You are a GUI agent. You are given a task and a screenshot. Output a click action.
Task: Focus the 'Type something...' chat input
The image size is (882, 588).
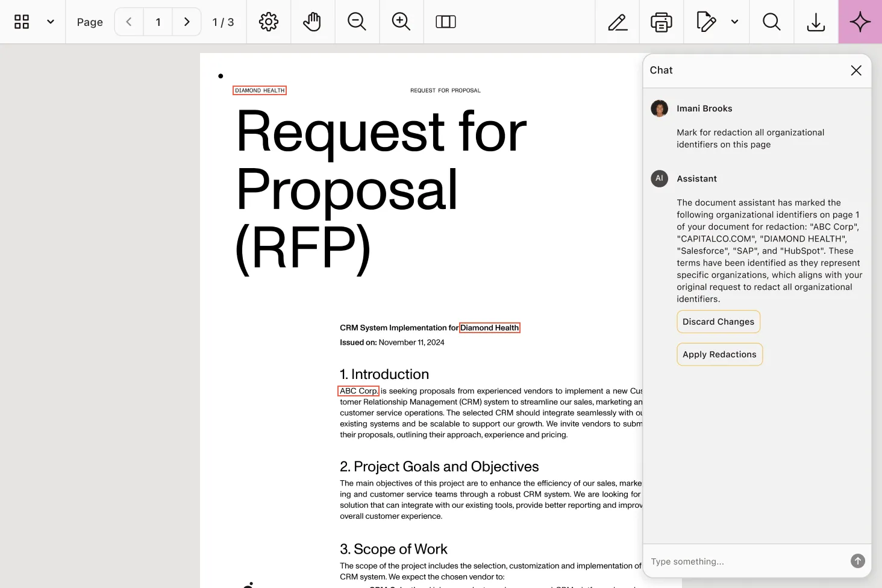(x=747, y=561)
